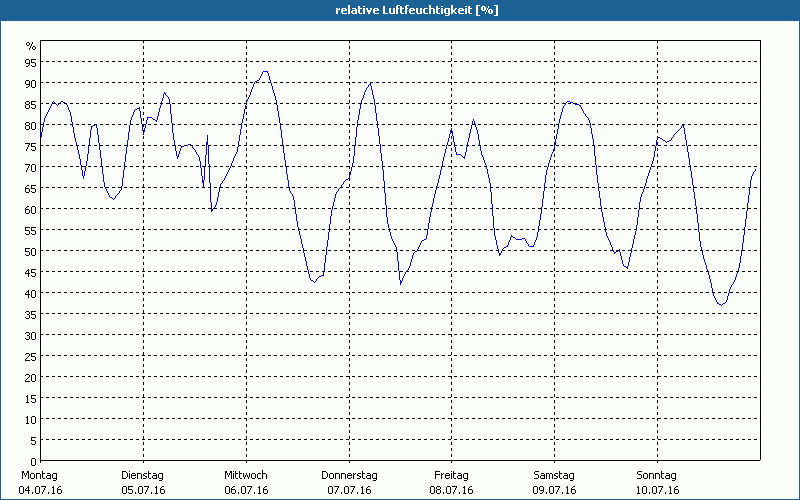Viewport: 800px width, 500px height.
Task: Click the '%' unit label on the y-axis
Action: 30,46
